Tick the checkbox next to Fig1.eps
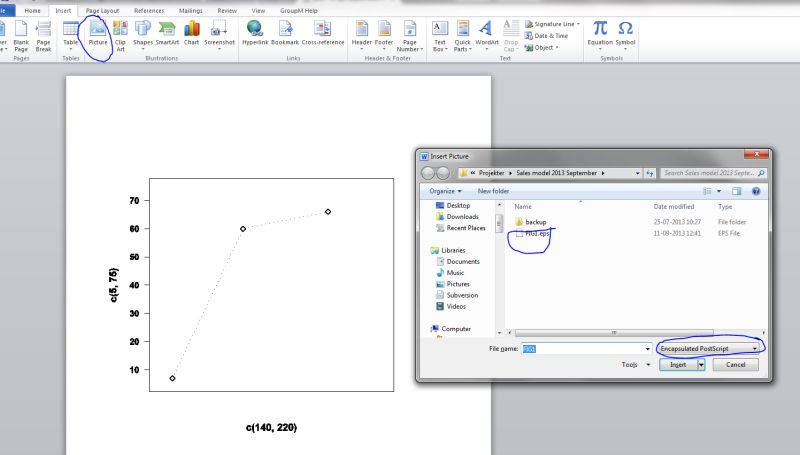The width and height of the screenshot is (800, 455). coord(519,234)
